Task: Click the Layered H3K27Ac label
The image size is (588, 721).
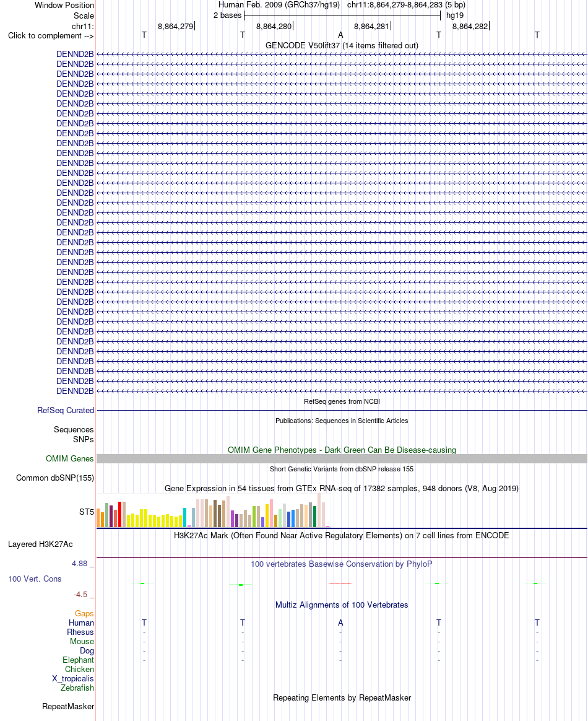Action: coord(40,544)
